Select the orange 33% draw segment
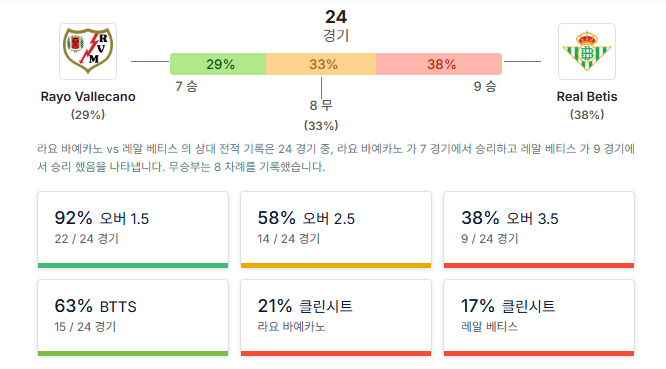666x369 pixels. click(321, 64)
